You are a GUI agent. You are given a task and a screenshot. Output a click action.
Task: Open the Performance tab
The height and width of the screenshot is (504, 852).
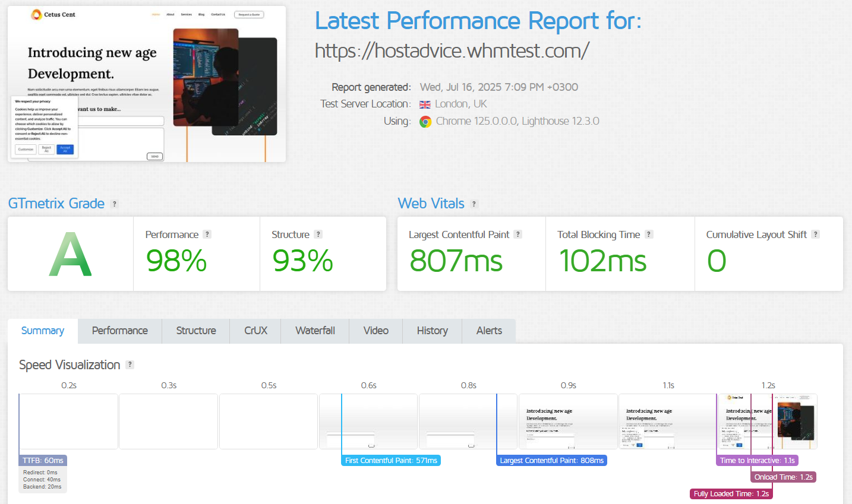coord(119,331)
